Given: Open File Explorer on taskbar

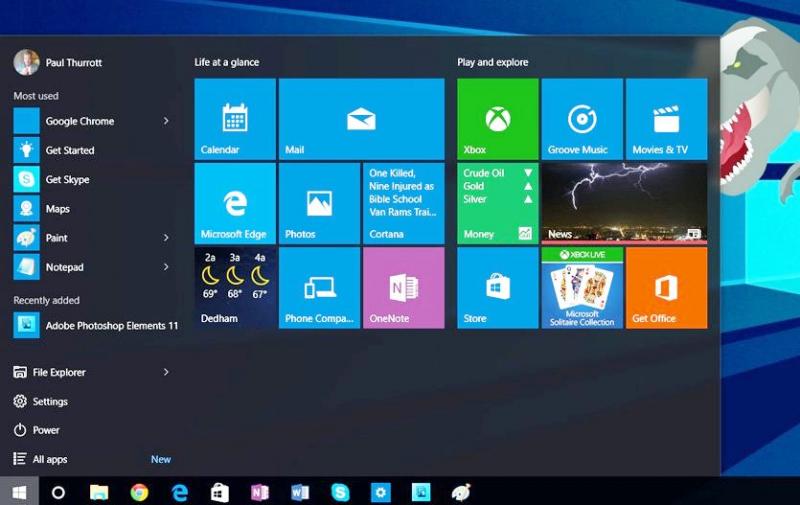Looking at the screenshot, I should (x=99, y=492).
